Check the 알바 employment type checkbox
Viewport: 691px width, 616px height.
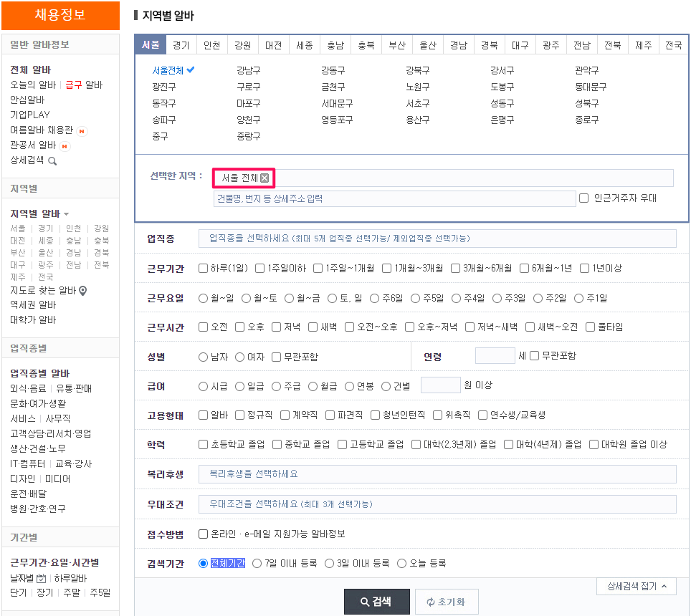[203, 415]
